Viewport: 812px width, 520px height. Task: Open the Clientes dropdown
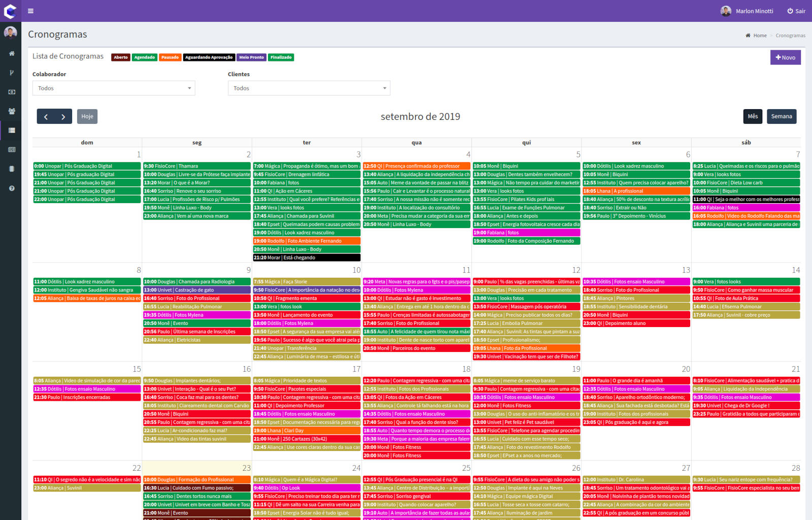click(309, 88)
